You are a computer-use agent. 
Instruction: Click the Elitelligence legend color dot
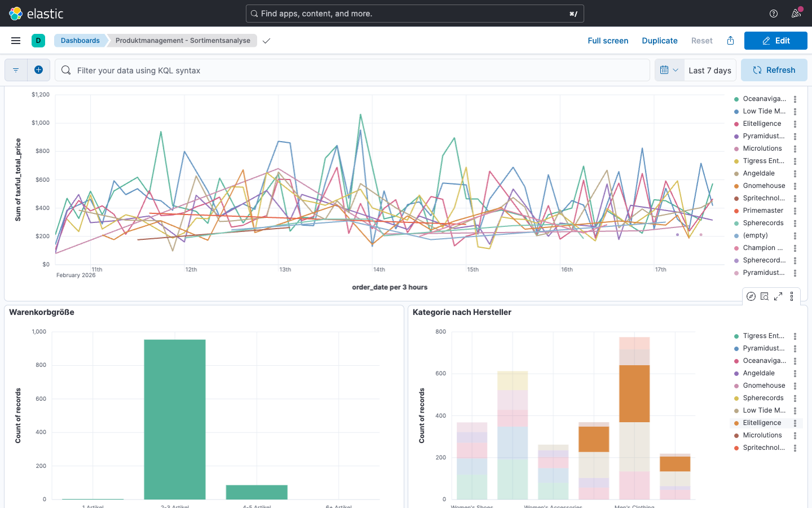[737, 422]
